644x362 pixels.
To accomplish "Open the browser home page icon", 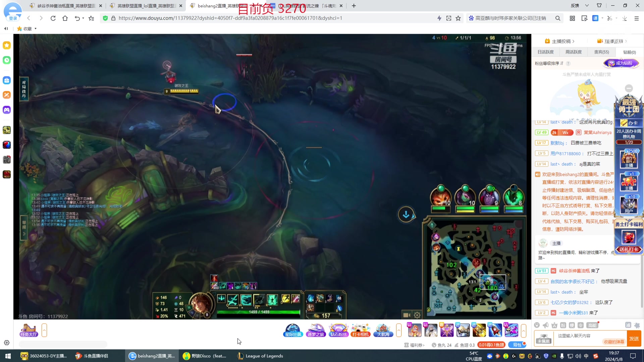I will tap(65, 18).
